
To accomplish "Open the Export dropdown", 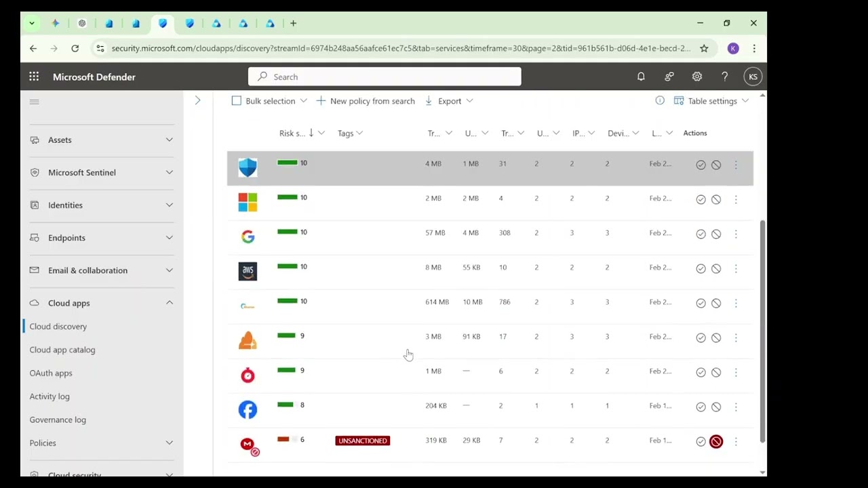I will (x=469, y=101).
